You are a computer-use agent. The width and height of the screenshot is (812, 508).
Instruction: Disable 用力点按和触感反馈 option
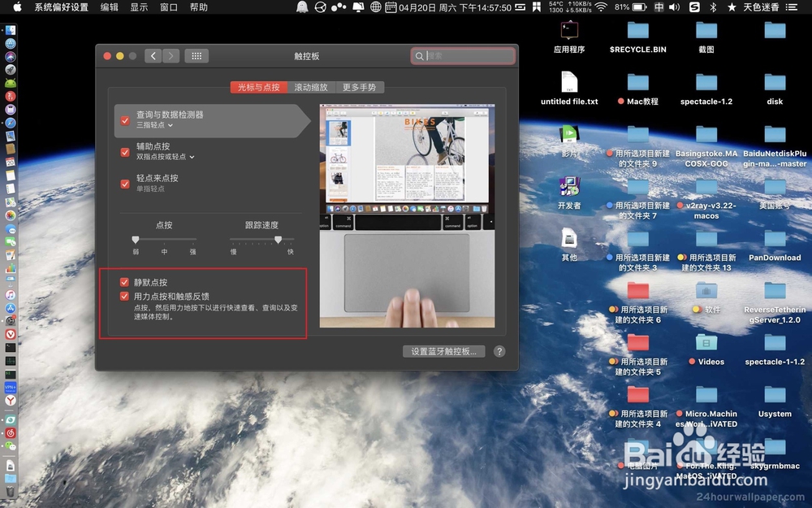(x=124, y=297)
